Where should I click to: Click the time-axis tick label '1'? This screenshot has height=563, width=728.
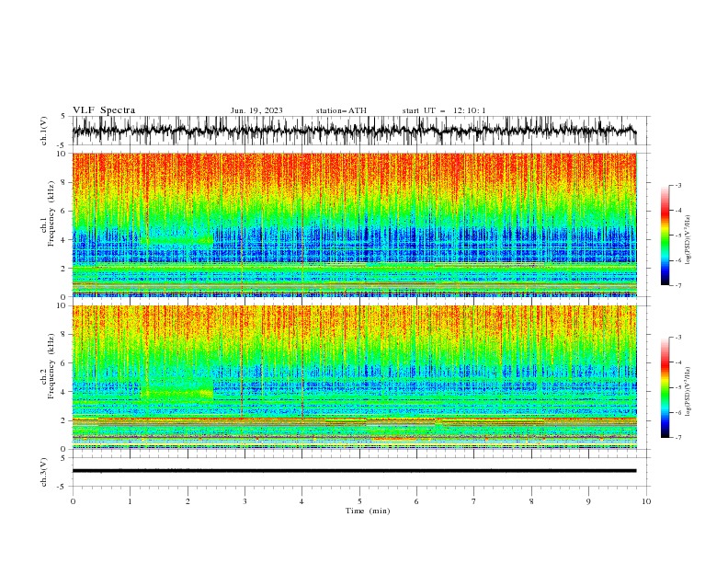pos(130,501)
